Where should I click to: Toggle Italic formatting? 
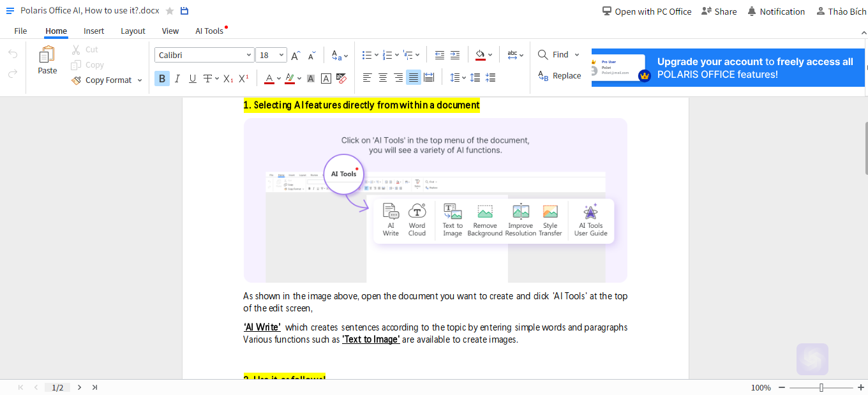177,78
